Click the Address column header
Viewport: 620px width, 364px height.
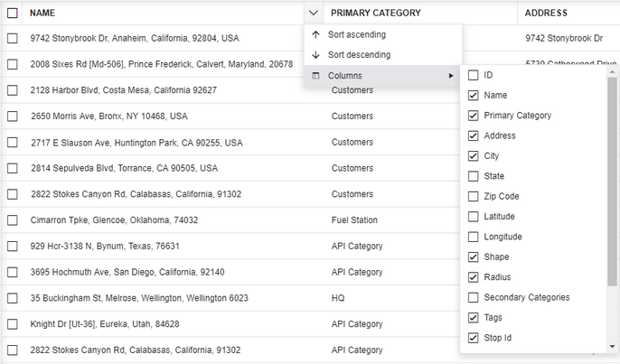546,14
